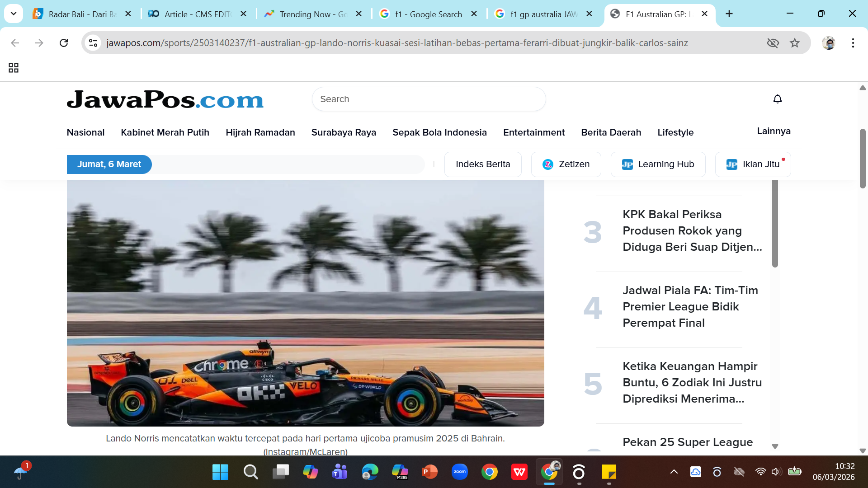868x488 pixels.
Task: Launch Zoom from the taskbar
Action: tap(460, 472)
